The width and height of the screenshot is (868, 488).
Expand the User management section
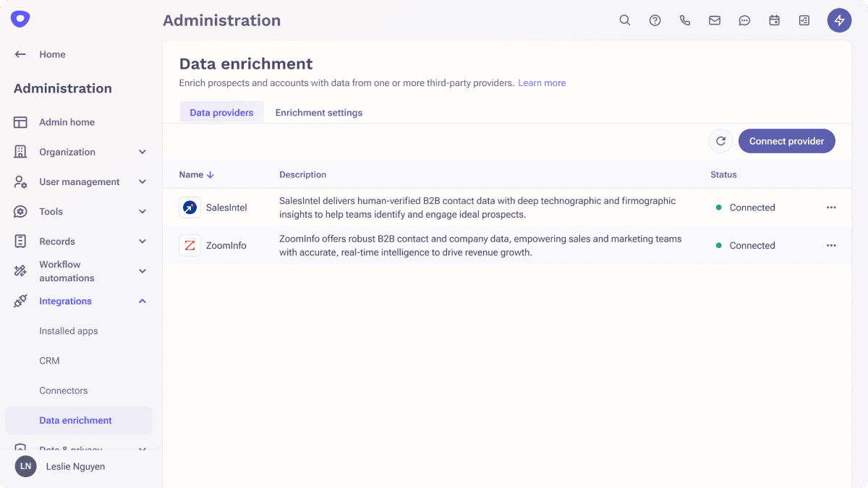click(142, 182)
